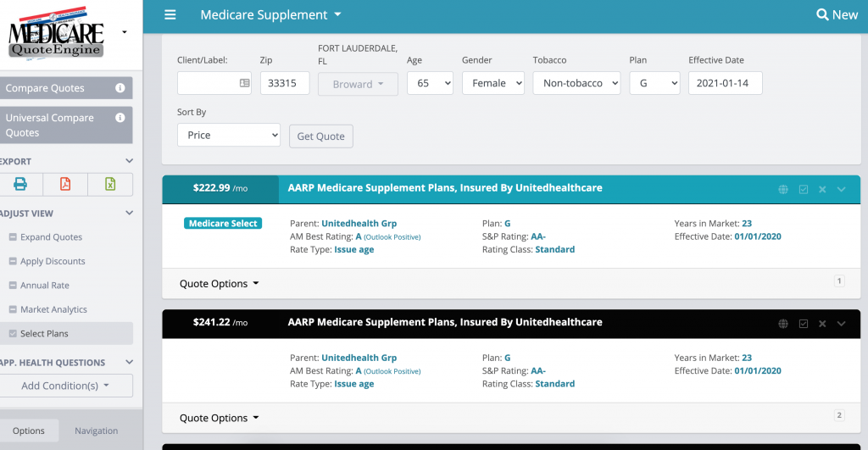Remove the $241.22 quote with X icon

click(822, 324)
